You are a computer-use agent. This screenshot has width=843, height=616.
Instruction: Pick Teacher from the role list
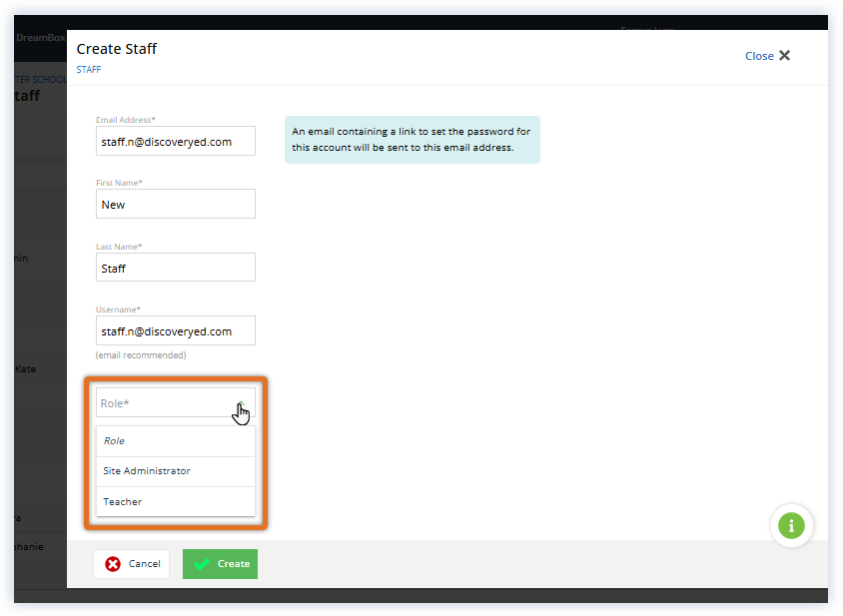[175, 501]
